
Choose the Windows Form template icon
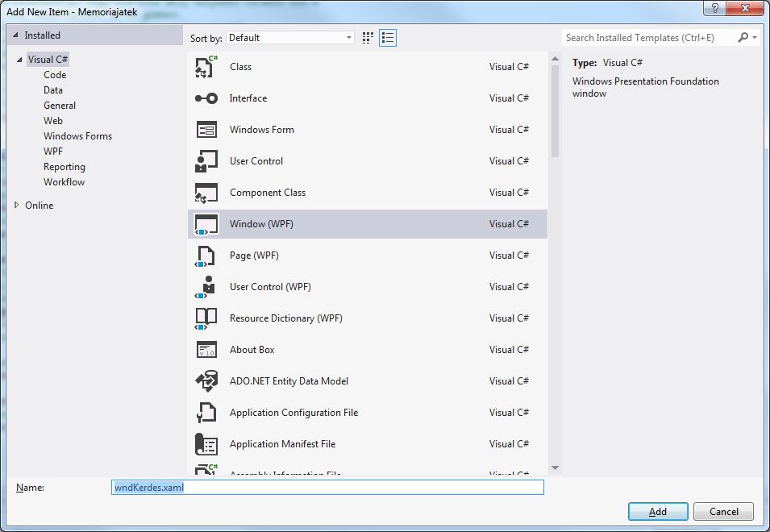(206, 130)
